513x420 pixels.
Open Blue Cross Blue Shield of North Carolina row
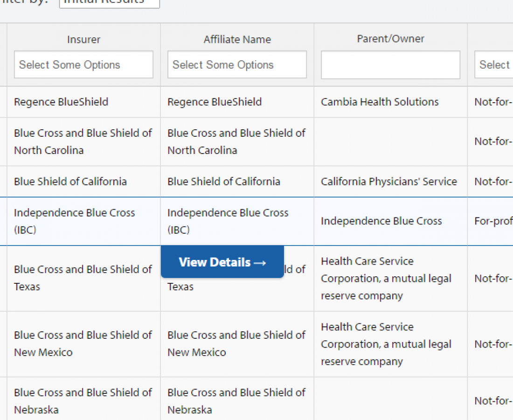click(x=83, y=142)
